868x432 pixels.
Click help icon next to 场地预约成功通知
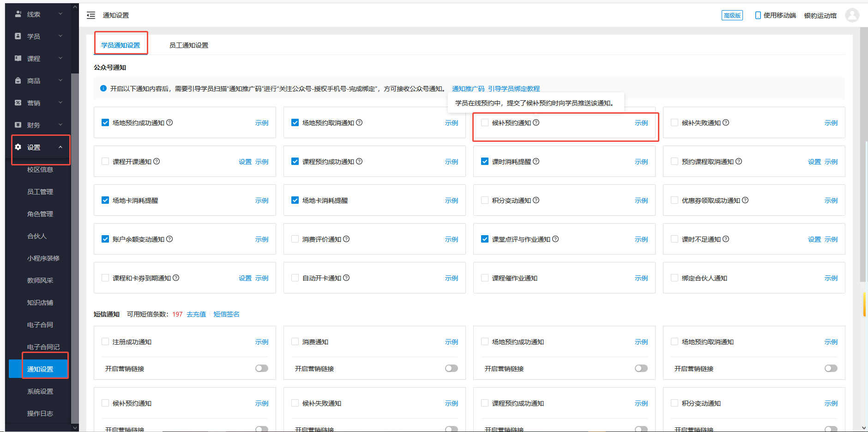pyautogui.click(x=169, y=122)
